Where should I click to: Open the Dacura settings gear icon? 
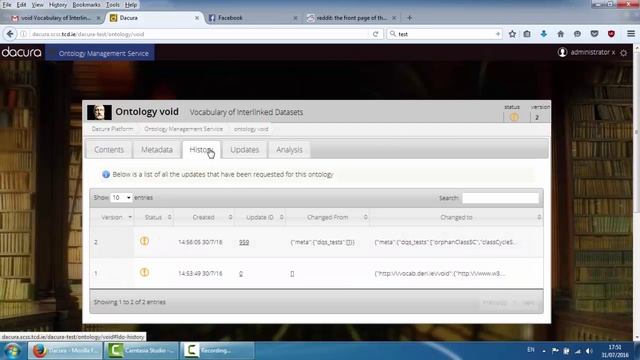[x=624, y=53]
